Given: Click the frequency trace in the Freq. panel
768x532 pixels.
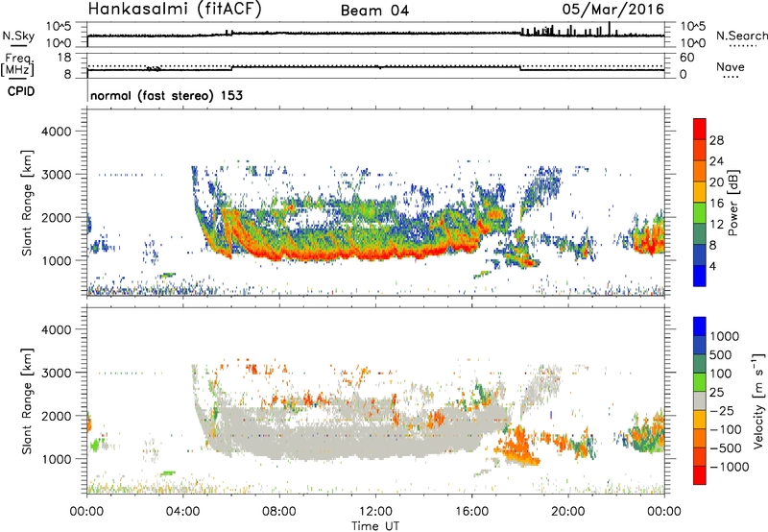Looking at the screenshot, I should pyautogui.click(x=375, y=67).
